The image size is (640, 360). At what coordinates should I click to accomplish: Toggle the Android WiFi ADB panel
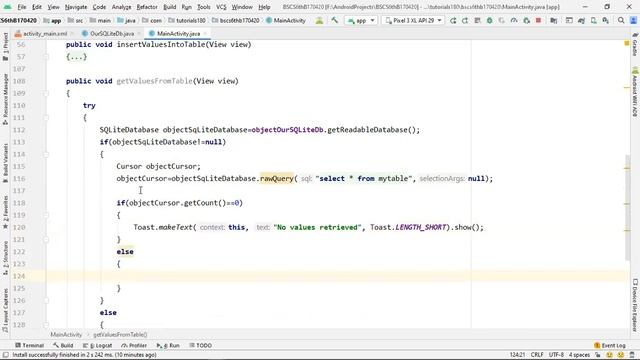click(x=635, y=92)
